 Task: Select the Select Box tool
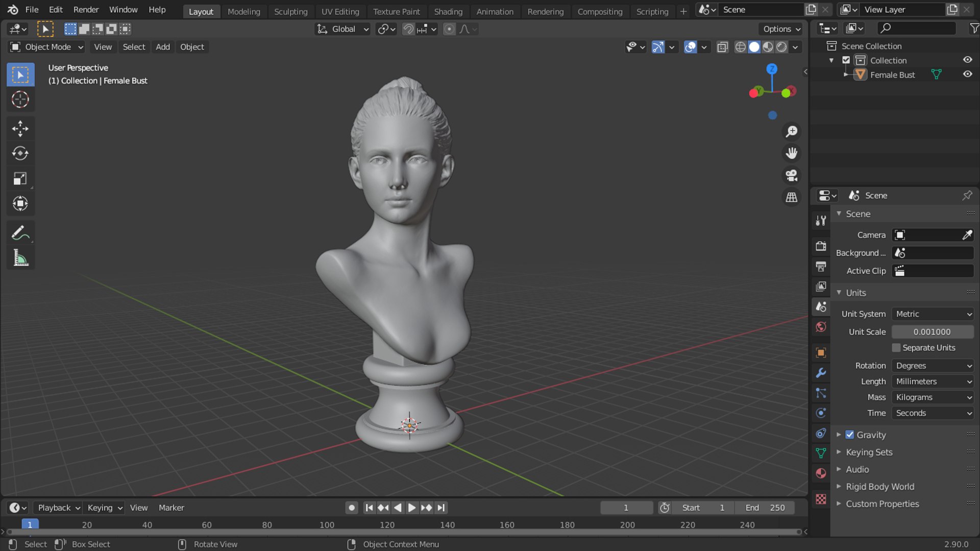coord(20,75)
